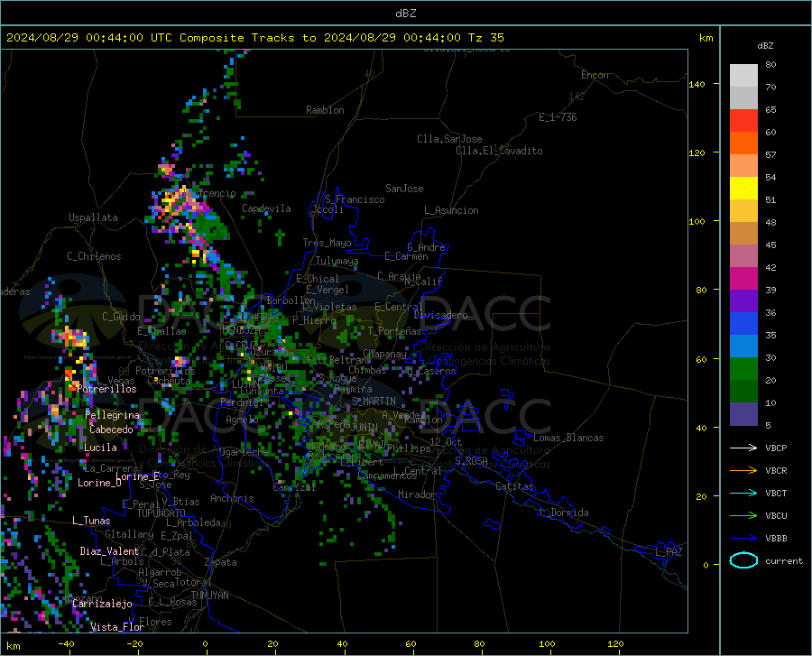
Task: Click the orange VBCR arrow icon
Action: (743, 470)
